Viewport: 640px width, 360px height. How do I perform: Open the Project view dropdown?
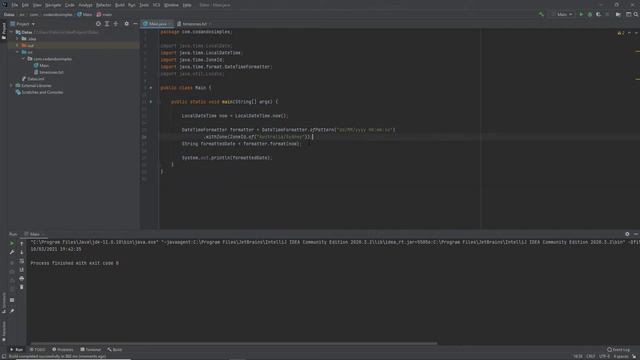point(23,24)
